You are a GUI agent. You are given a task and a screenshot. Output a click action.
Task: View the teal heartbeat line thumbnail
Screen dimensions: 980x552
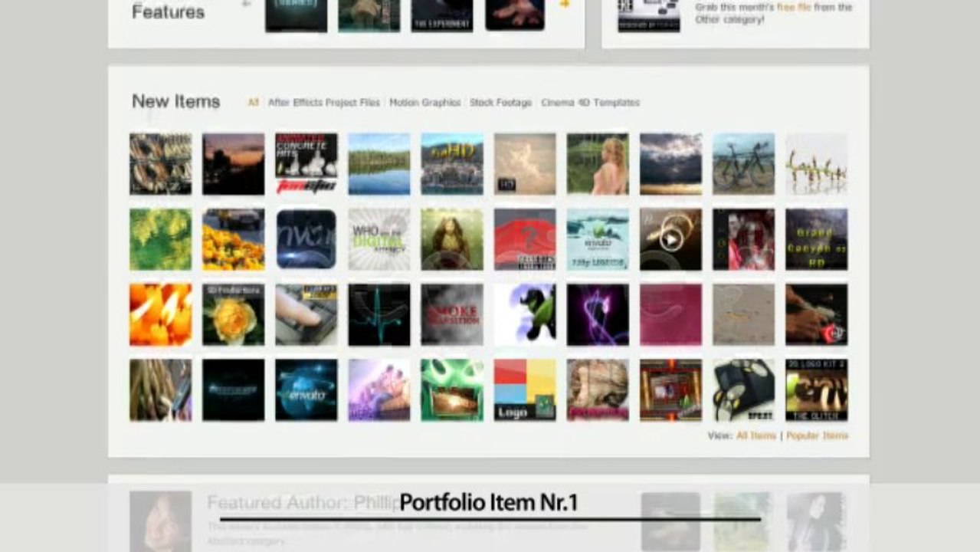379,314
